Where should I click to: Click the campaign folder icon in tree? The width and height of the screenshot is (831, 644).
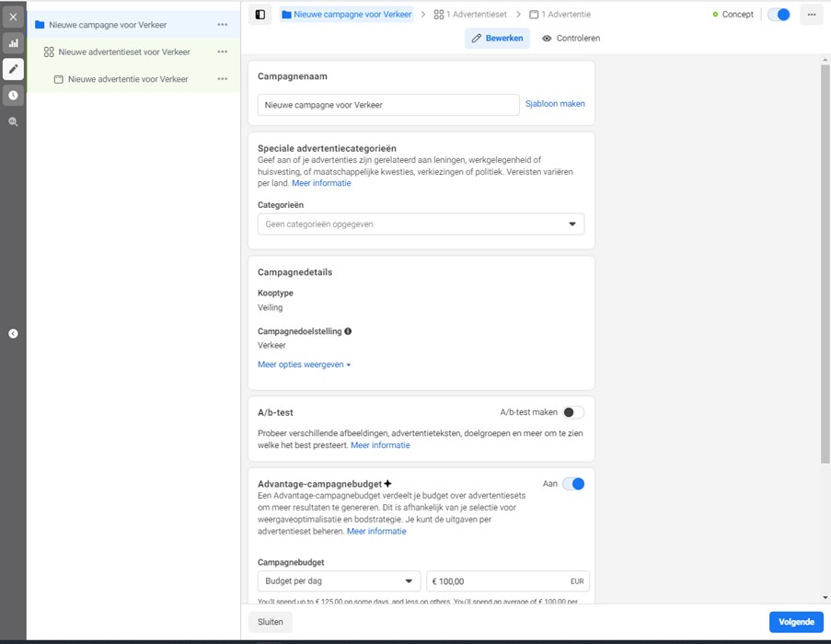(40, 25)
